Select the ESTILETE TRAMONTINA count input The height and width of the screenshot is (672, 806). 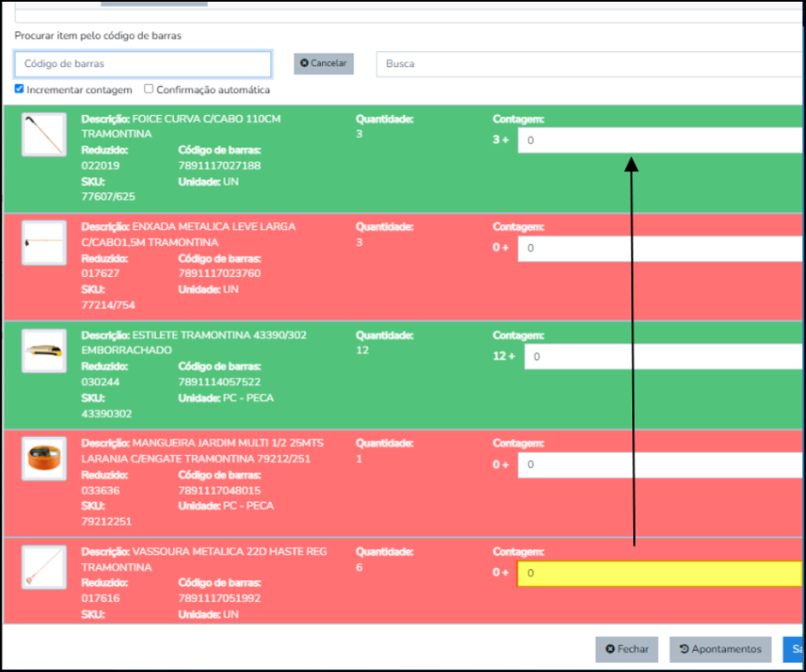(663, 357)
